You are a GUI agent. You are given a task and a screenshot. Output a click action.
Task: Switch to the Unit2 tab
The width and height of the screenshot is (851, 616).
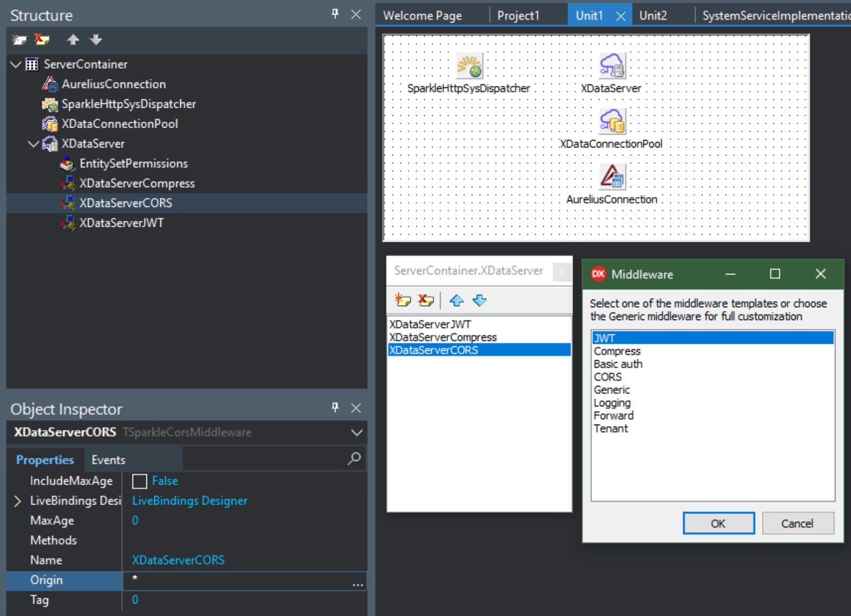(653, 16)
